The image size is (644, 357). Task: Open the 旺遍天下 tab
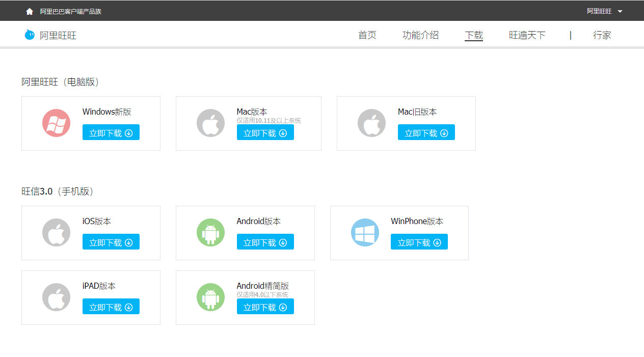[x=527, y=35]
